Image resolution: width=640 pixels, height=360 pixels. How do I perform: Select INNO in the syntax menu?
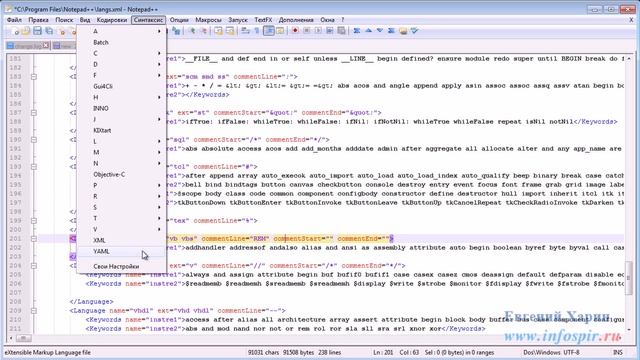coord(121,109)
